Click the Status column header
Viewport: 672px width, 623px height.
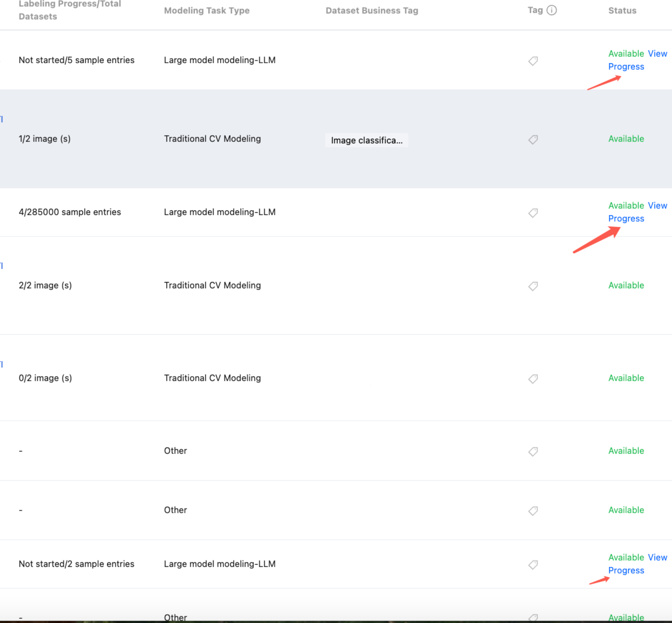[622, 11]
